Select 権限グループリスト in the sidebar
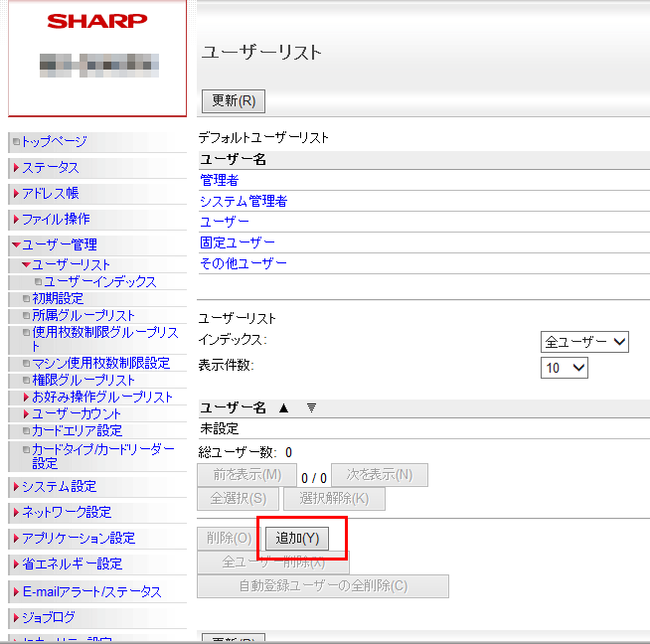 (83, 380)
